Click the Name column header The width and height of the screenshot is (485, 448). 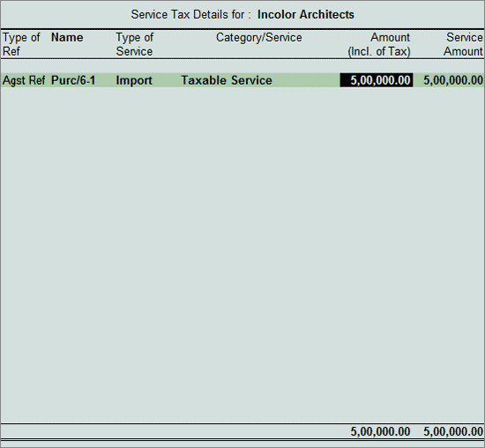tap(67, 37)
